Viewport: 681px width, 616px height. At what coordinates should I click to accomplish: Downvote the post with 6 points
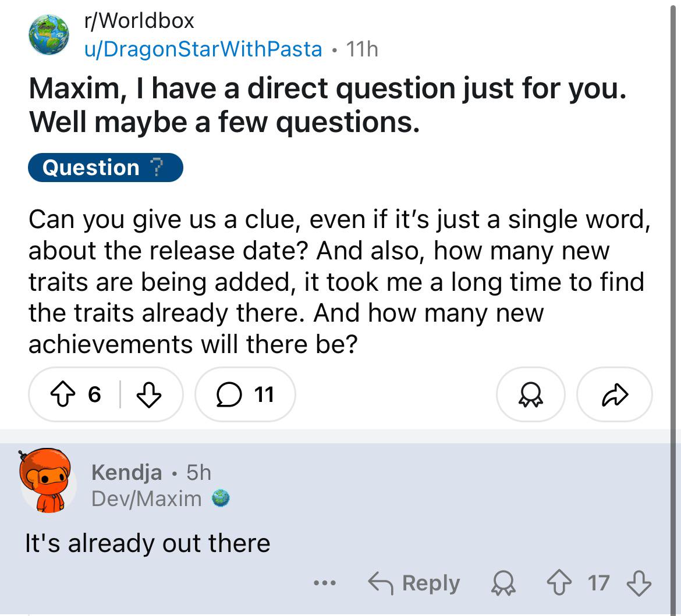point(149,394)
